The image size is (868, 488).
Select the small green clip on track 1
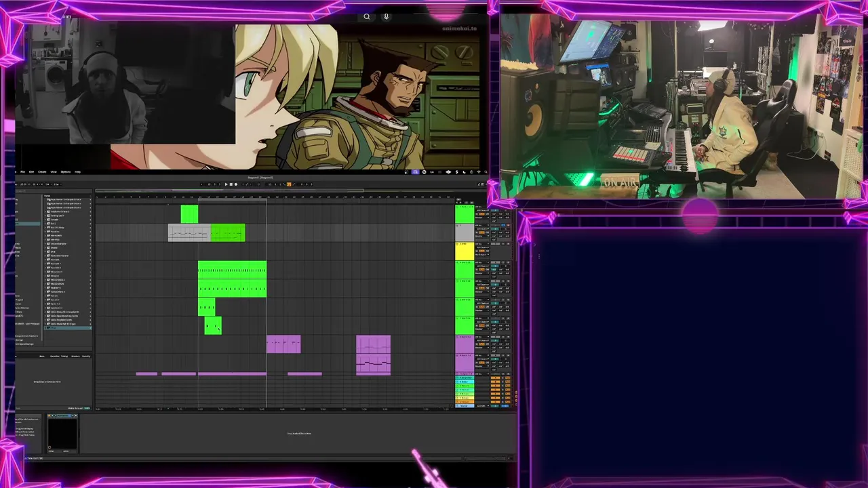click(x=189, y=214)
